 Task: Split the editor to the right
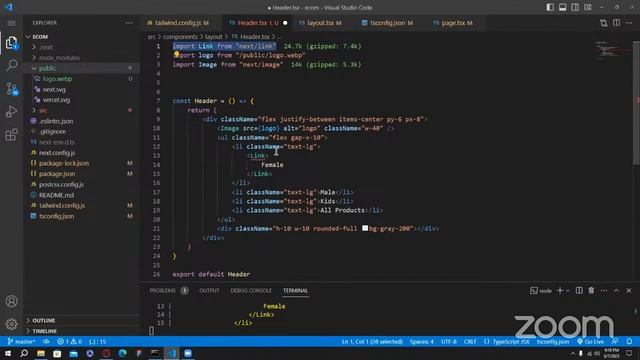[616, 23]
